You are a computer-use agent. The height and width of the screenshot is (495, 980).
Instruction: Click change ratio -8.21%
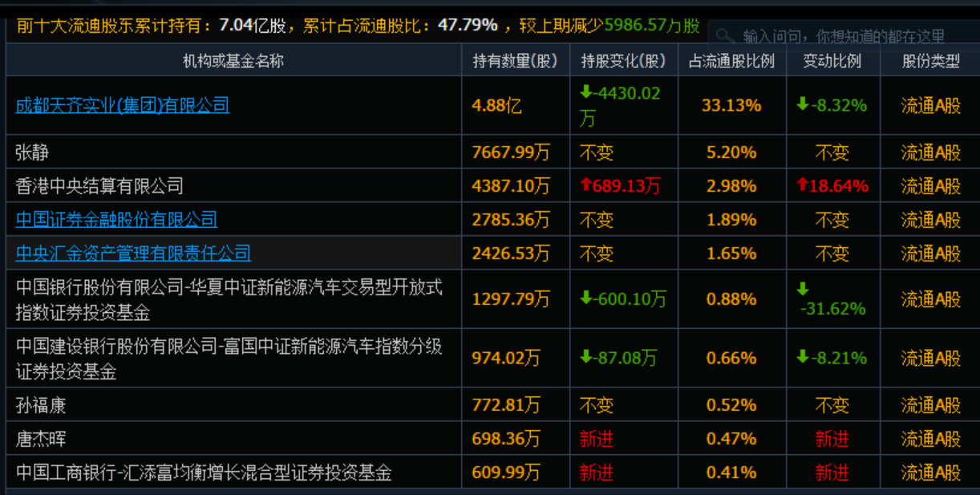832,358
